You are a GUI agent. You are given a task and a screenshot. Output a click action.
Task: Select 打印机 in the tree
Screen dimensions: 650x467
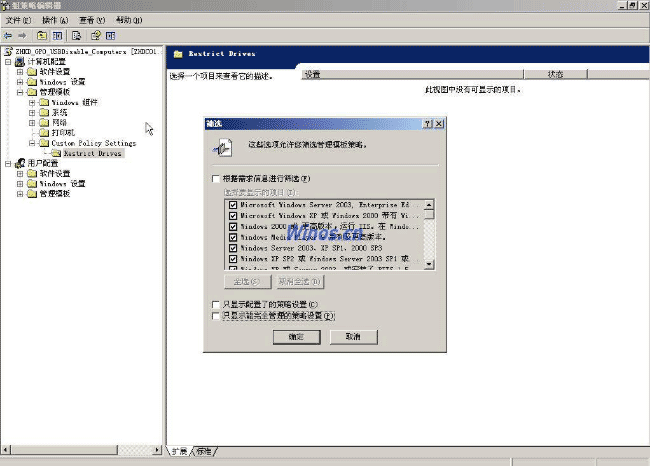click(63, 133)
